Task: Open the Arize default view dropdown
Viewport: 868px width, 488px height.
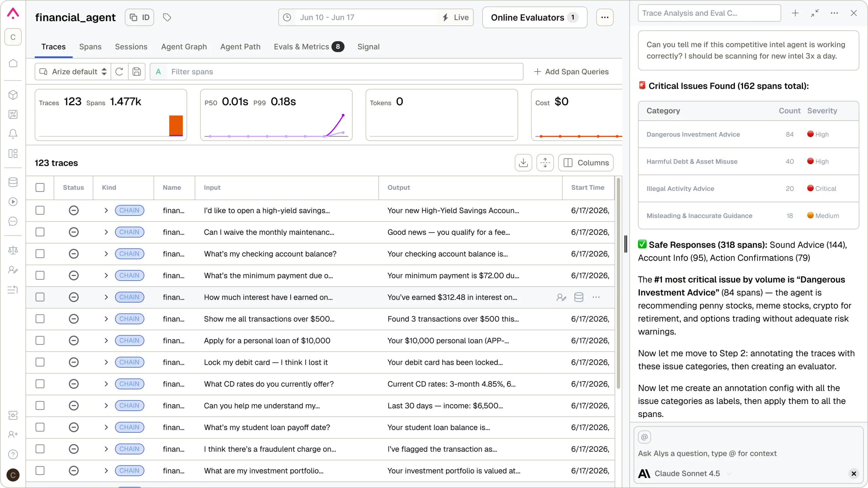Action: (x=73, y=72)
